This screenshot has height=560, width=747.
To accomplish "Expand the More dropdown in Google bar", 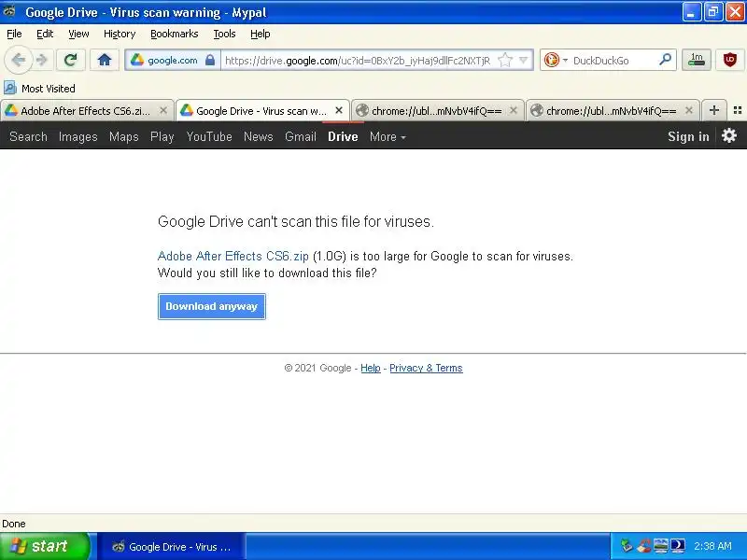I will pos(388,136).
